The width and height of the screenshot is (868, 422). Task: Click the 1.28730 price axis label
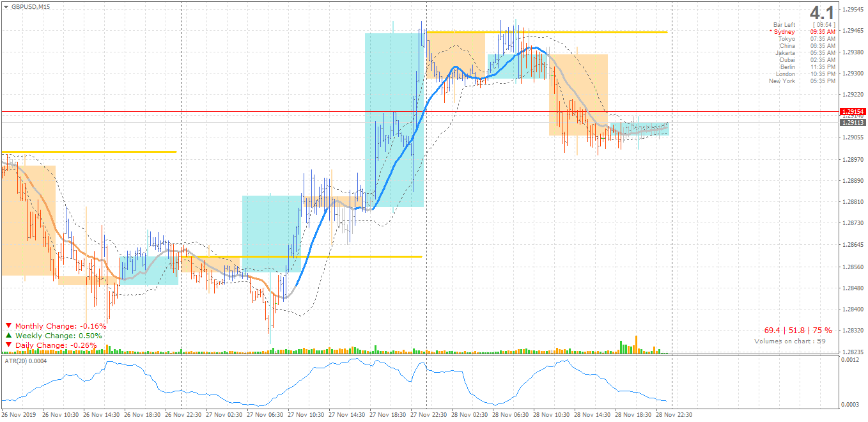coord(855,223)
